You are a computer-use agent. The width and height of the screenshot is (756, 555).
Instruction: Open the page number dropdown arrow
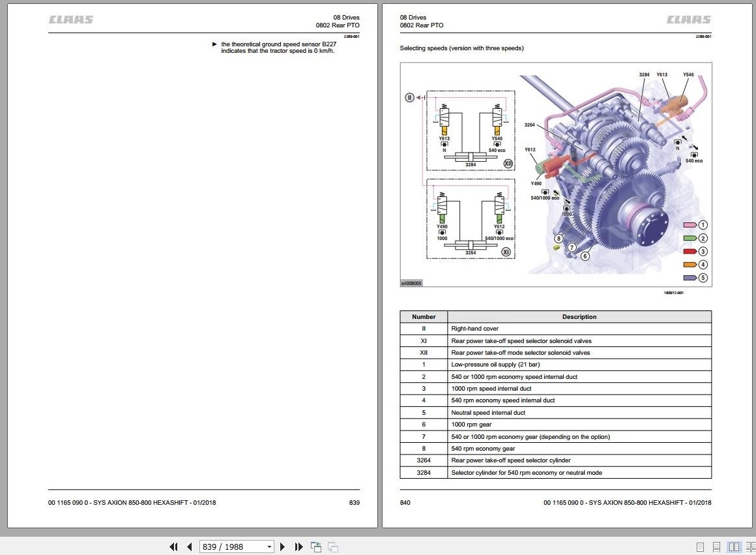269,547
